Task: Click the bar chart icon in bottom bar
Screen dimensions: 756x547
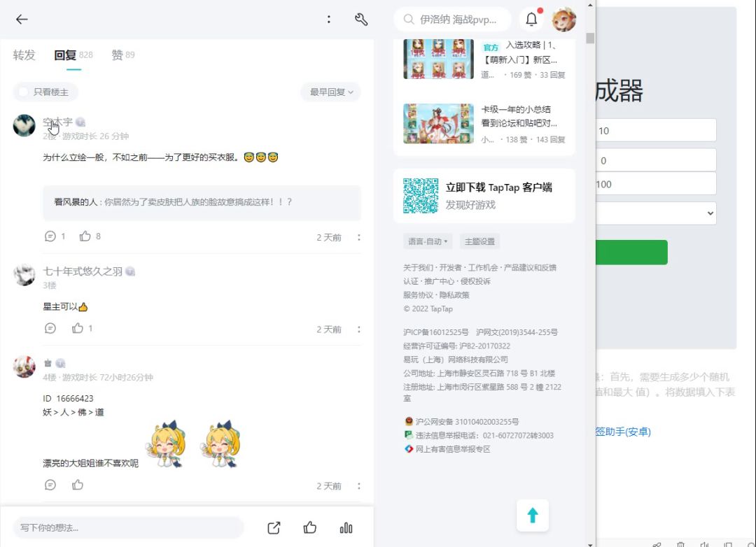Action: [346, 527]
